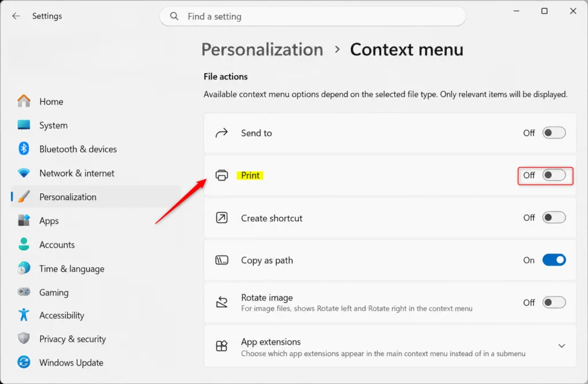Image resolution: width=588 pixels, height=384 pixels.
Task: Enable the Send to toggle
Action: [554, 133]
